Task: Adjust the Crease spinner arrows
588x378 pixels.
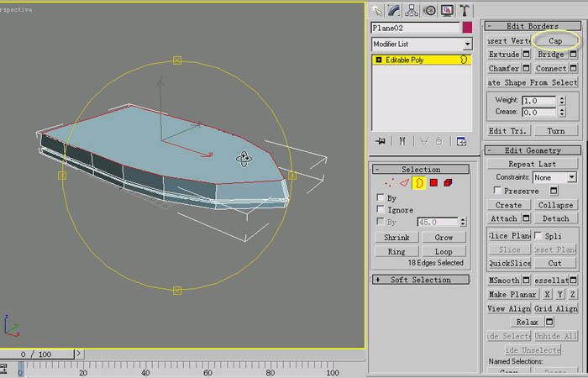Action: (x=562, y=112)
